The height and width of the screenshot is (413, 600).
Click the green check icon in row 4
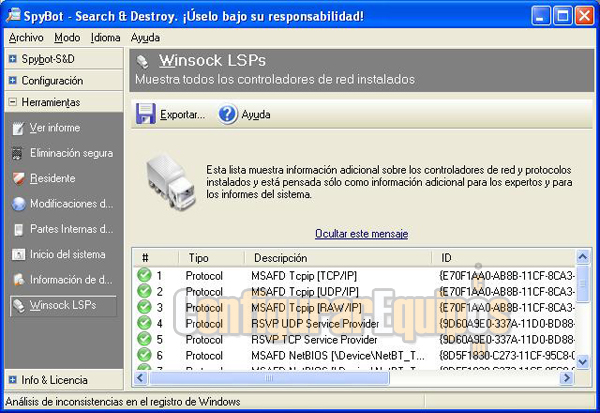pyautogui.click(x=144, y=323)
